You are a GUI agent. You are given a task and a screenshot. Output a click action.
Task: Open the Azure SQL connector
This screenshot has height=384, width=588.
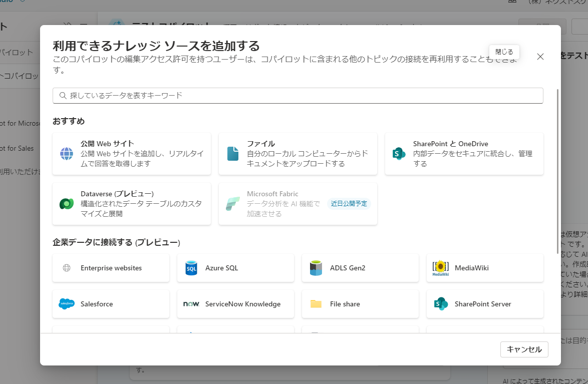(x=235, y=268)
